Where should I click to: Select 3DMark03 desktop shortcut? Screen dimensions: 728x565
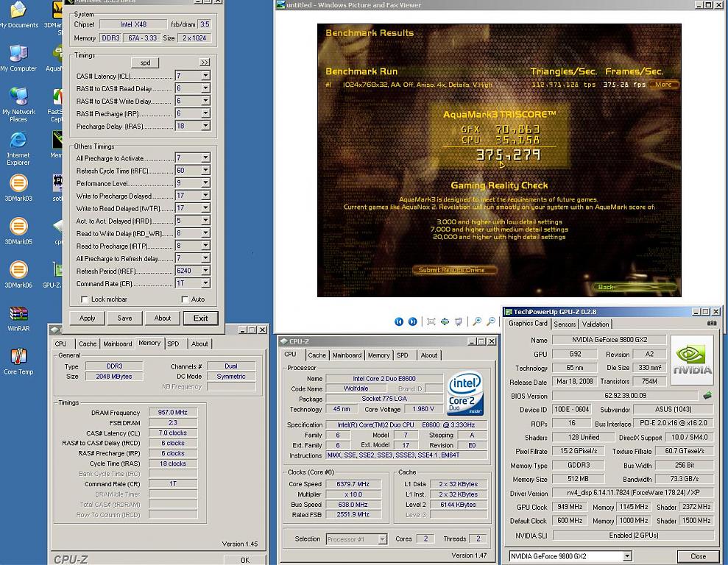18,188
